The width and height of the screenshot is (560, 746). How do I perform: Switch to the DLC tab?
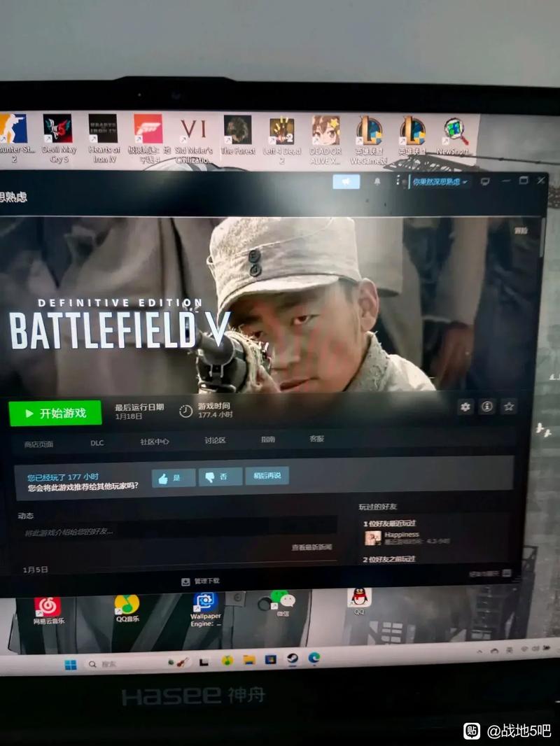pyautogui.click(x=97, y=443)
